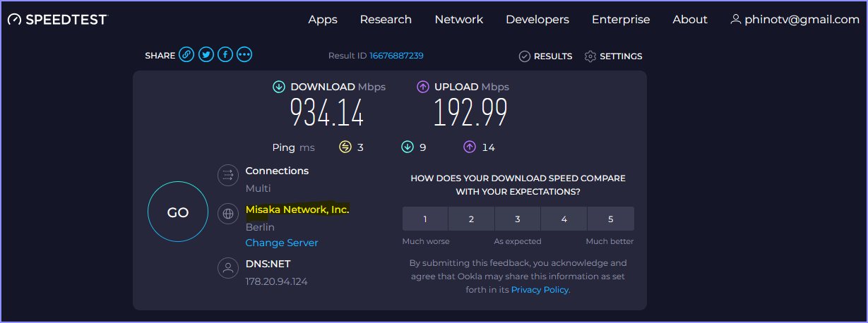This screenshot has height=323, width=868.
Task: Click the Connections arrows icon
Action: coord(227,174)
